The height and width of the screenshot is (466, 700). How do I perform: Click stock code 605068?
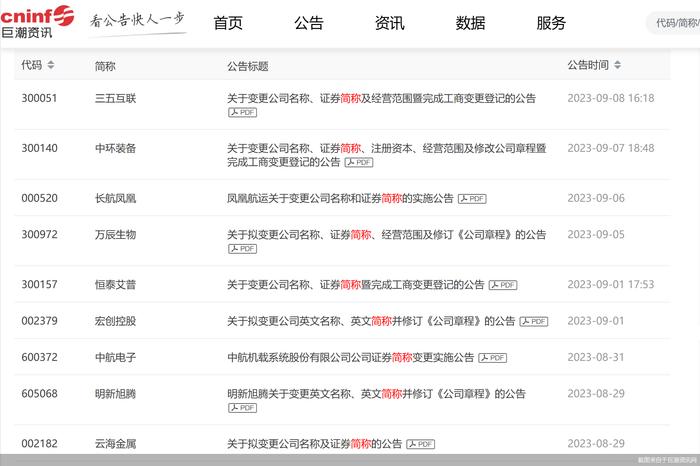(39, 394)
